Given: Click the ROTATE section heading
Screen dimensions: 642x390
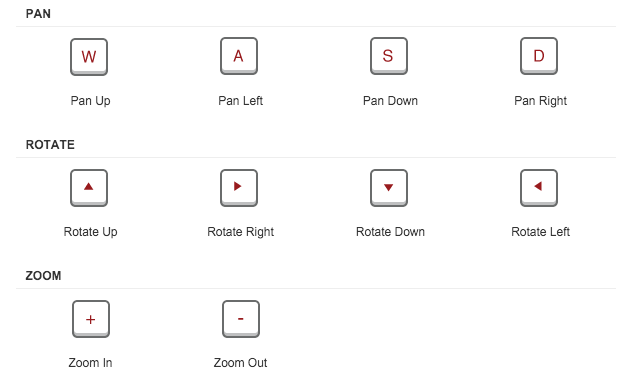Looking at the screenshot, I should (x=50, y=145).
